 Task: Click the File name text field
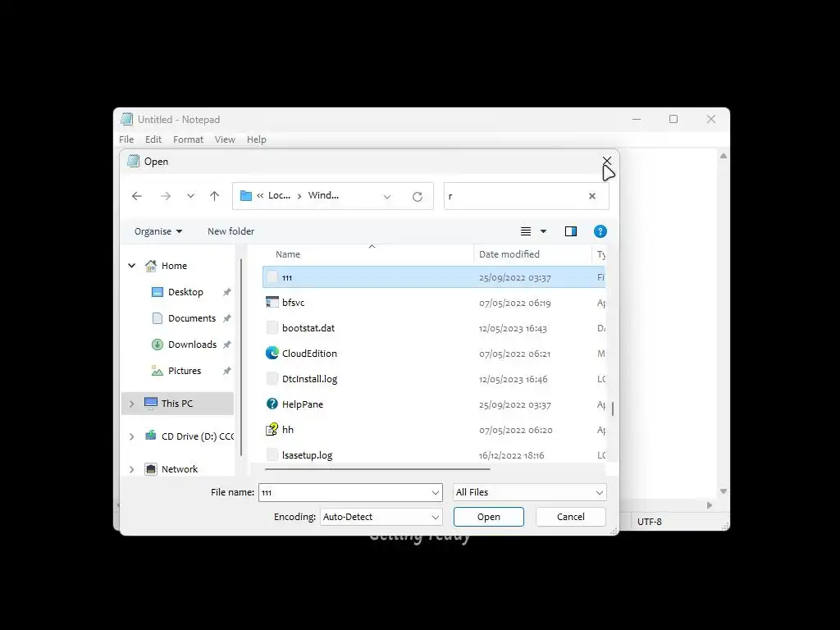344,492
